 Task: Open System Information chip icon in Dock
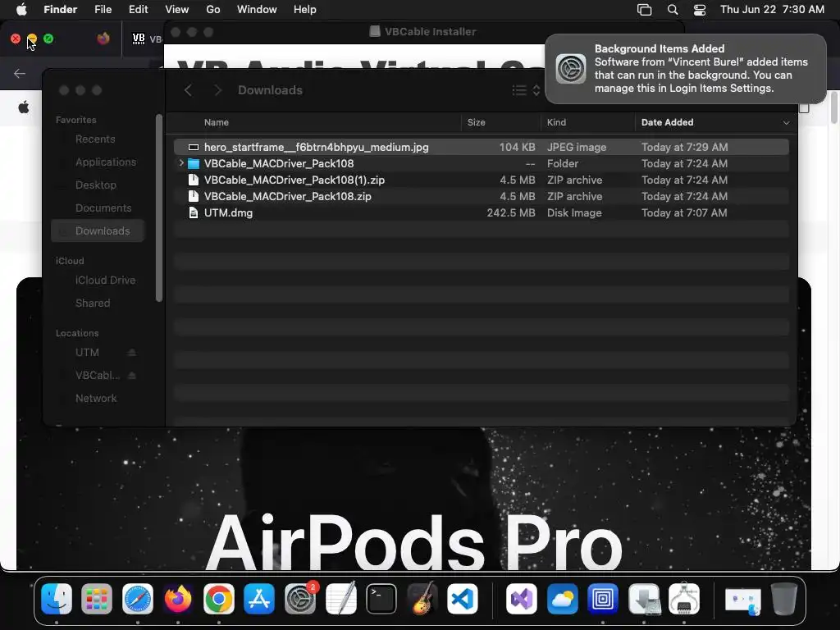point(684,598)
